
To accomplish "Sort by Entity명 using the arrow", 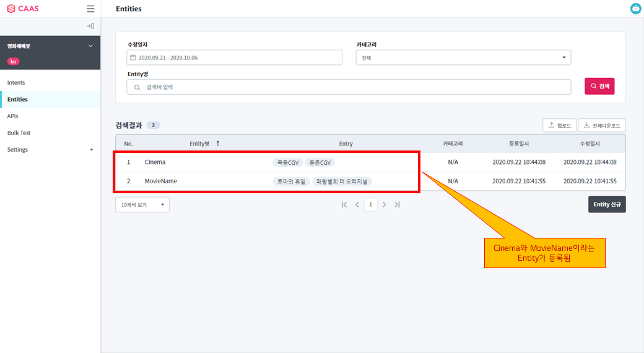I will (217, 144).
